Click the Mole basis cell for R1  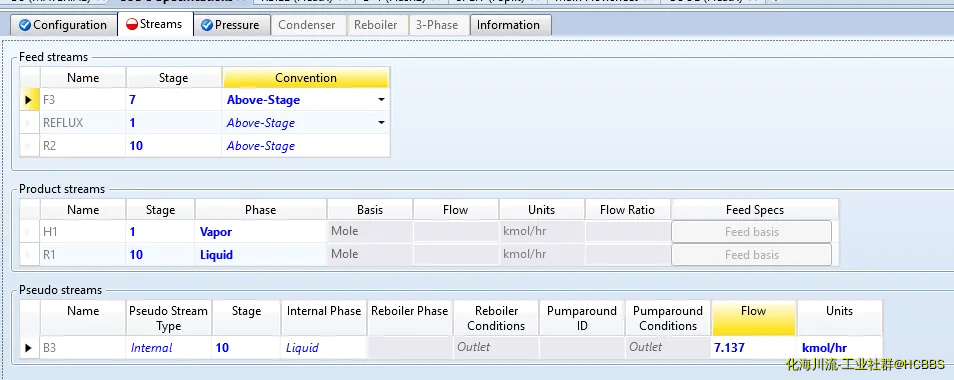pyautogui.click(x=370, y=255)
